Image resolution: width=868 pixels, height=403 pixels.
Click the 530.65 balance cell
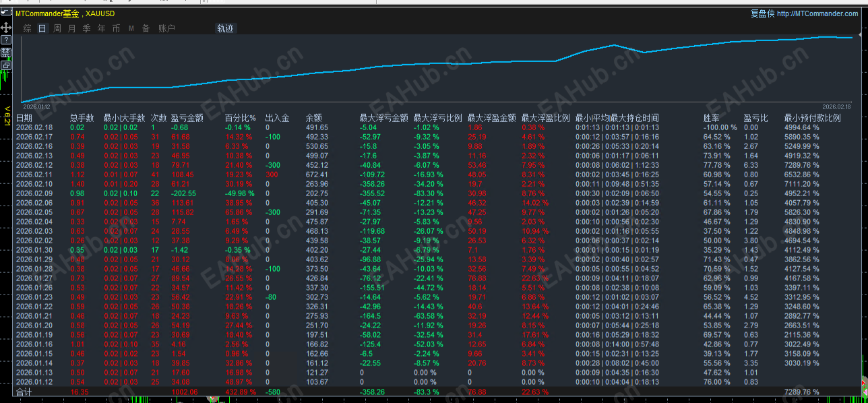(x=317, y=146)
